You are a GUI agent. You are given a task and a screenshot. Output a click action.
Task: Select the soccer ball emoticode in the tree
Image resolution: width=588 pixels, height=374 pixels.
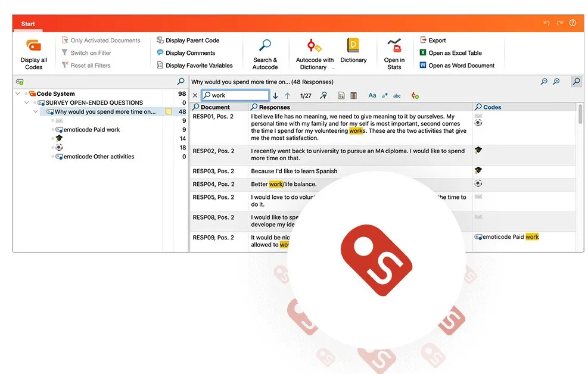pyautogui.click(x=59, y=147)
